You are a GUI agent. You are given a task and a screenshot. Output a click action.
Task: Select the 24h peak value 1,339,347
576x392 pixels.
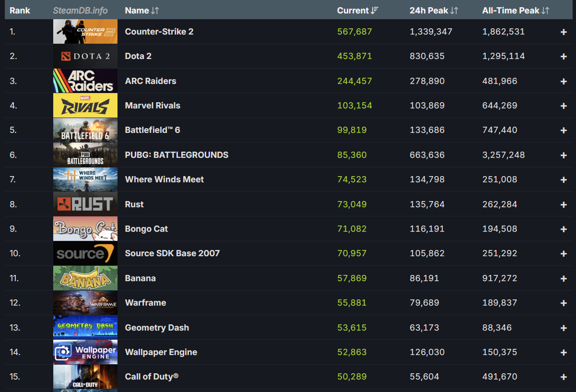tap(431, 32)
